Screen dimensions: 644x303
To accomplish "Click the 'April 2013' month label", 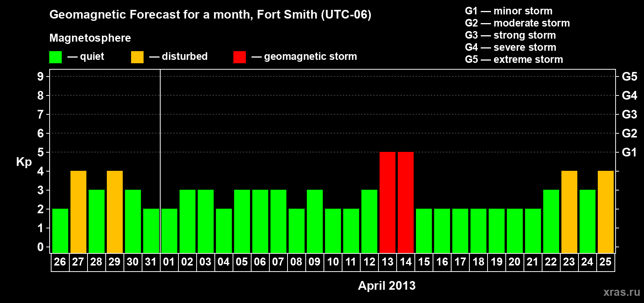I will tap(387, 286).
